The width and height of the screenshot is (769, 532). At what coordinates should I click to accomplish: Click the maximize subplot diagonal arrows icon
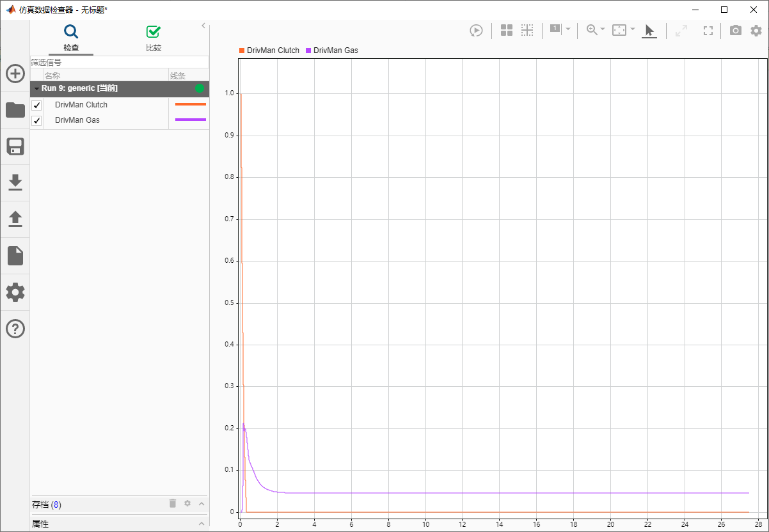point(681,30)
